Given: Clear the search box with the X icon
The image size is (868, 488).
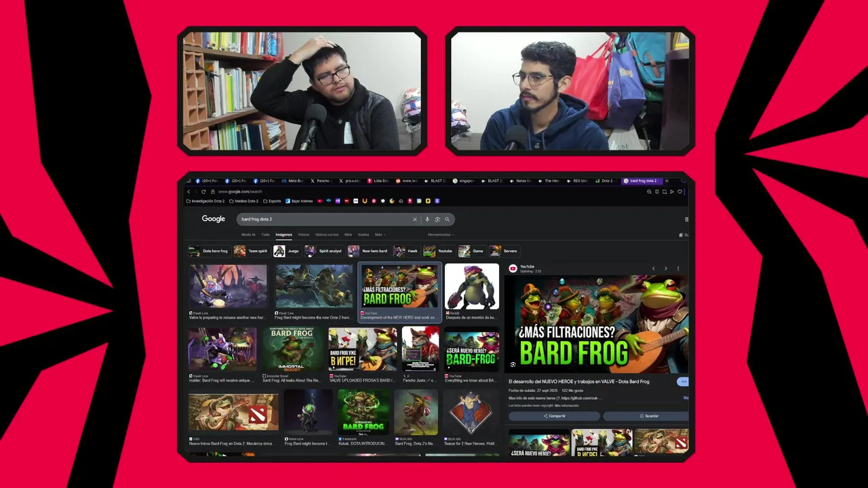Looking at the screenshot, I should 414,219.
